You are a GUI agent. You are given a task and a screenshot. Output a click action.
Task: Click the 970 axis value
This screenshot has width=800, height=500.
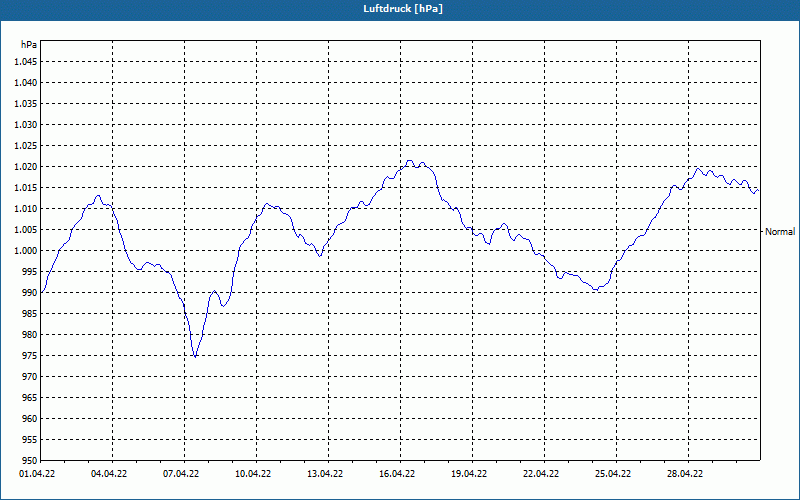pyautogui.click(x=30, y=377)
